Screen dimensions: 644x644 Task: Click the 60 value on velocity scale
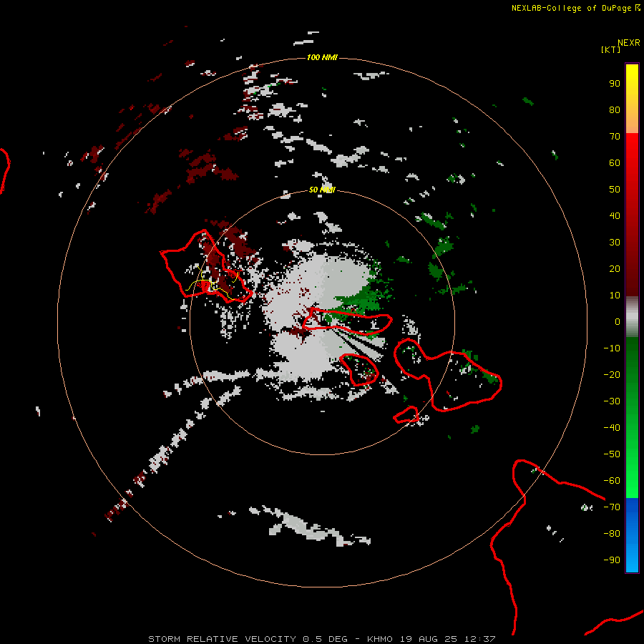pos(615,162)
